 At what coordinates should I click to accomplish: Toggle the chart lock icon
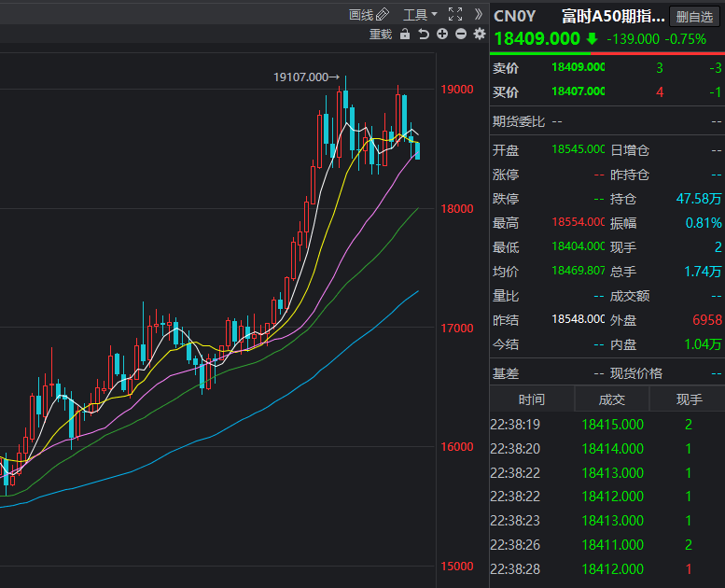coord(405,34)
